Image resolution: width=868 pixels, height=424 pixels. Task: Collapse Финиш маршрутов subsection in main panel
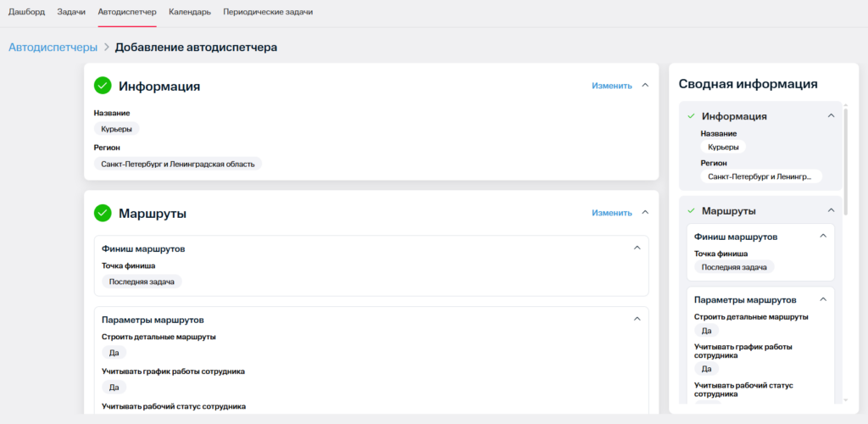637,248
